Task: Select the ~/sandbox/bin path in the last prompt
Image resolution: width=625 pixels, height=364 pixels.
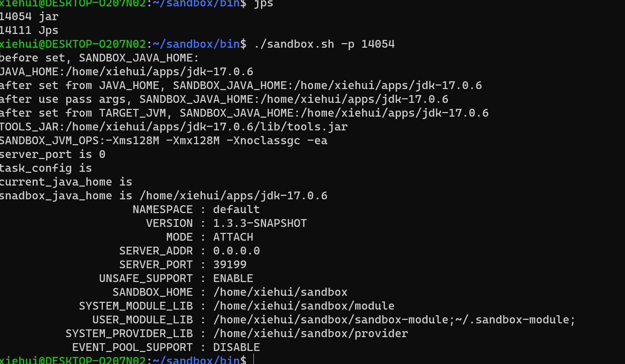Action: pos(195,360)
